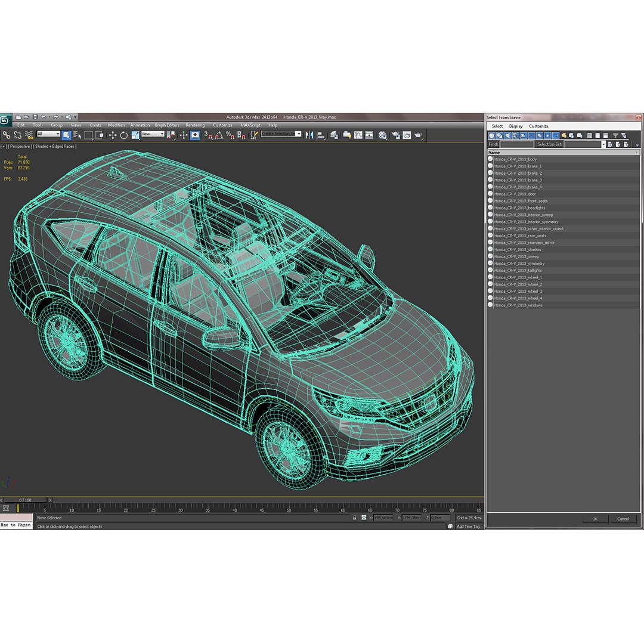Open the Material Editor

point(383,135)
